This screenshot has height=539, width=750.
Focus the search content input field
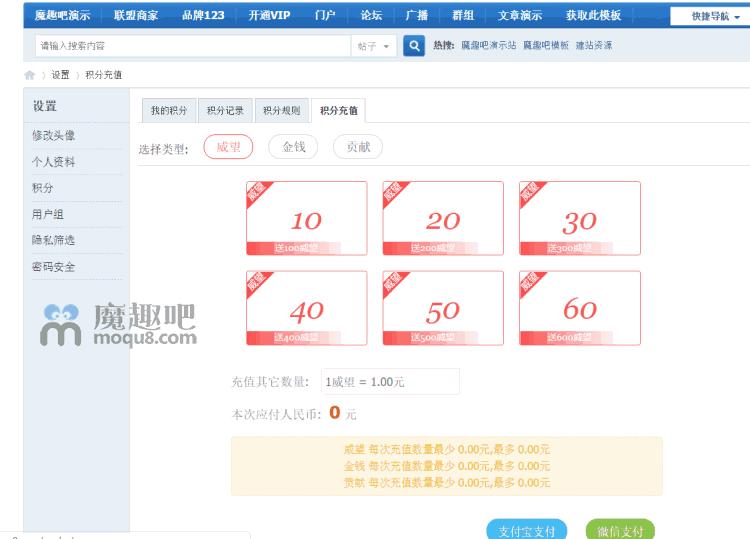click(193, 46)
